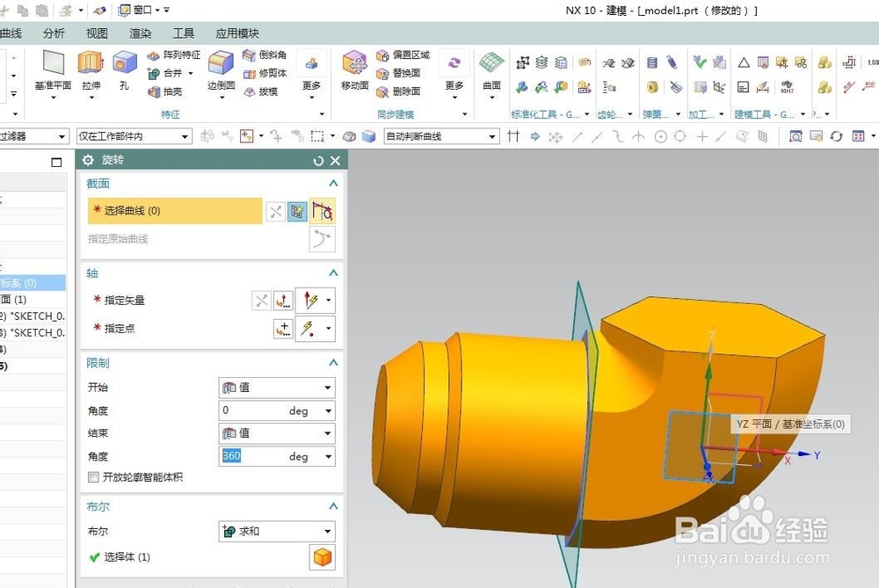Image resolution: width=879 pixels, height=588 pixels.
Task: Collapse the 限制 section
Action: coord(333,363)
